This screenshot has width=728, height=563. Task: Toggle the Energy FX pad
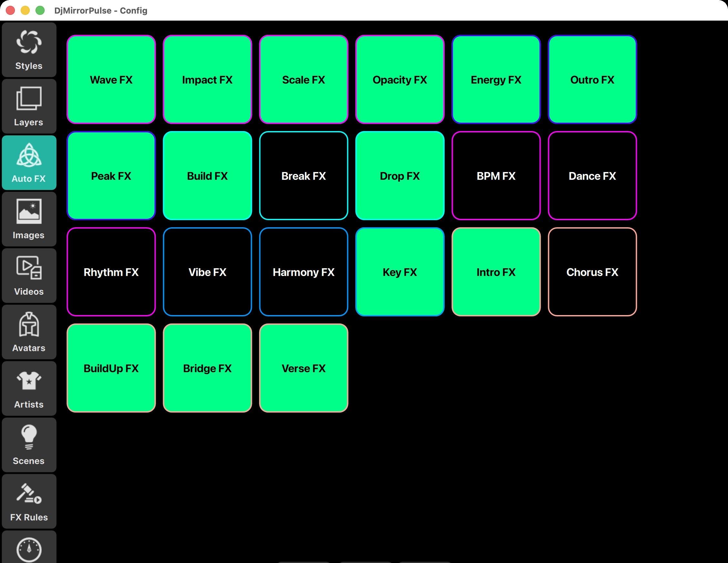496,79
